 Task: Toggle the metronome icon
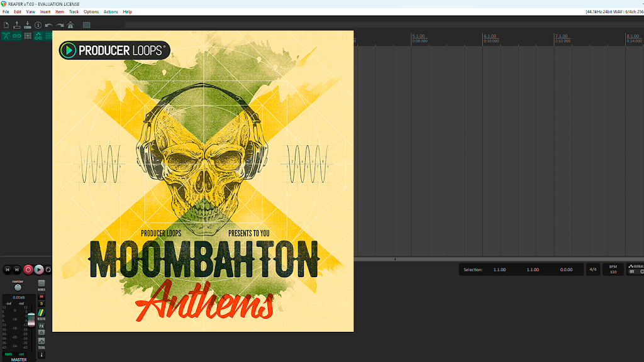click(70, 25)
